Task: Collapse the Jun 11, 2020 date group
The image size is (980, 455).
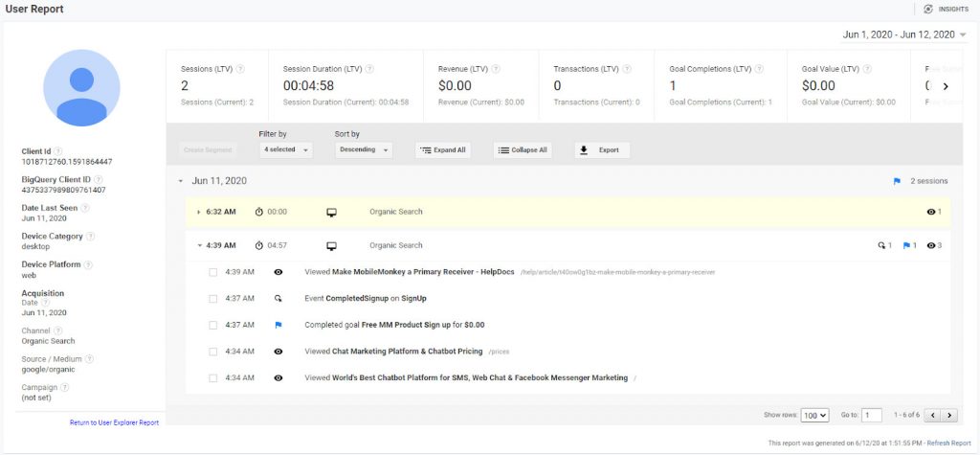Action: pyautogui.click(x=181, y=181)
